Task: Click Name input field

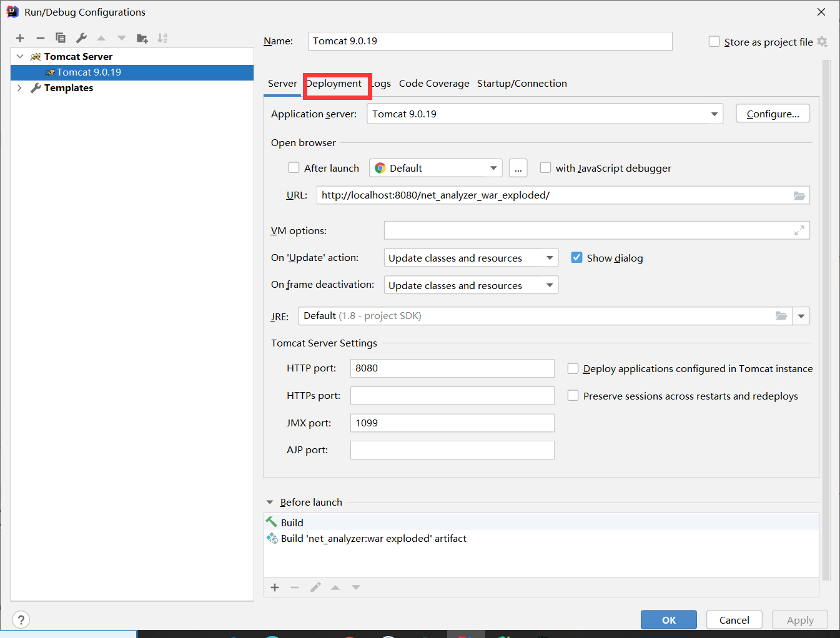Action: coord(490,41)
